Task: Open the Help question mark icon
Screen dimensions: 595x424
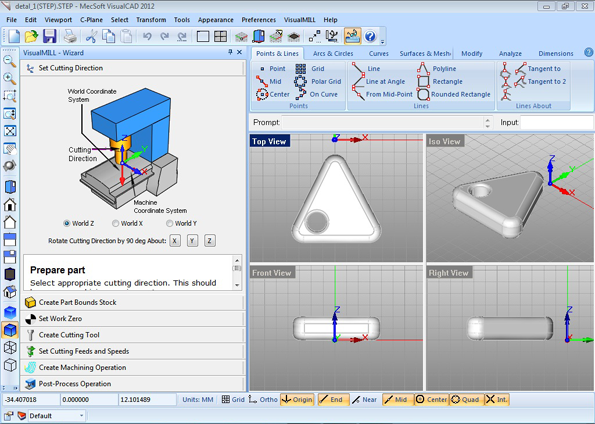Action: [370, 36]
